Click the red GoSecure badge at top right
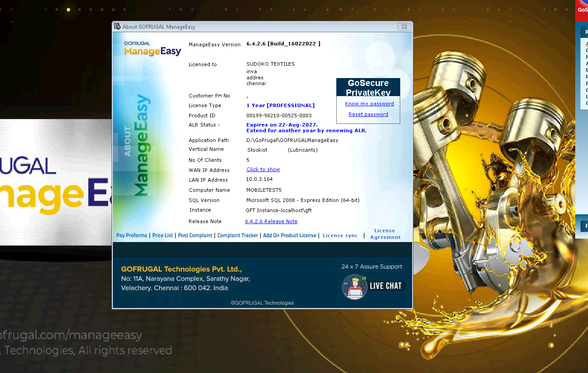 pyautogui.click(x=582, y=10)
